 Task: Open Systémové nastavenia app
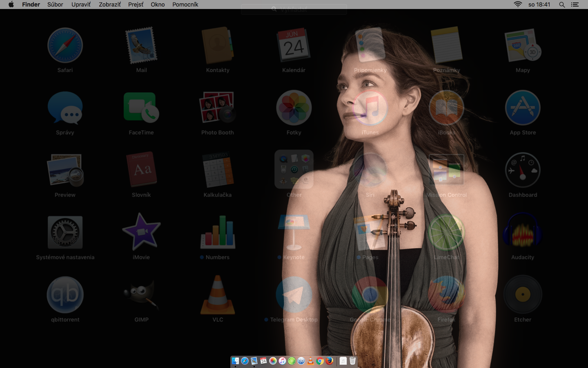pos(65,233)
